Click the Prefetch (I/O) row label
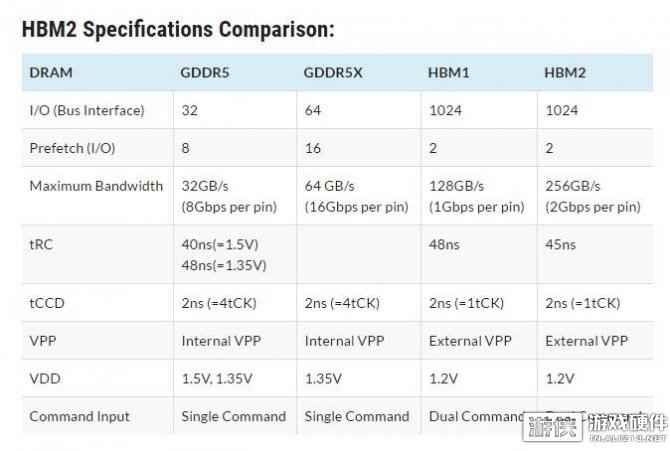 (72, 148)
